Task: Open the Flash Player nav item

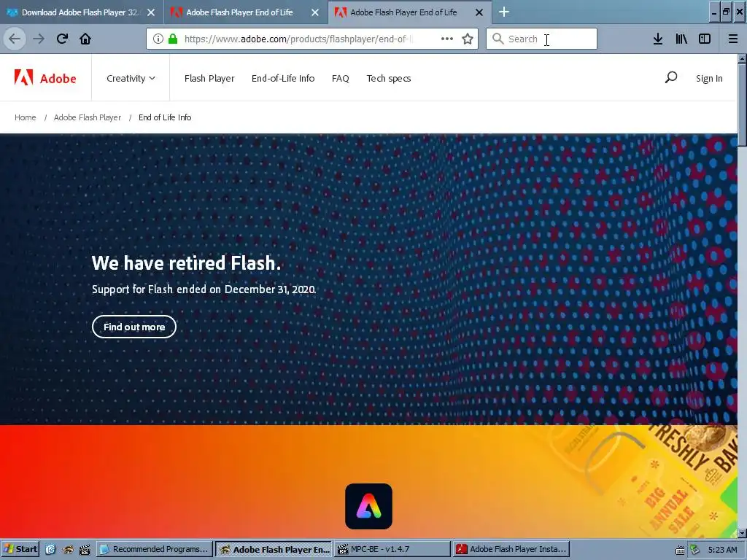Action: point(209,78)
